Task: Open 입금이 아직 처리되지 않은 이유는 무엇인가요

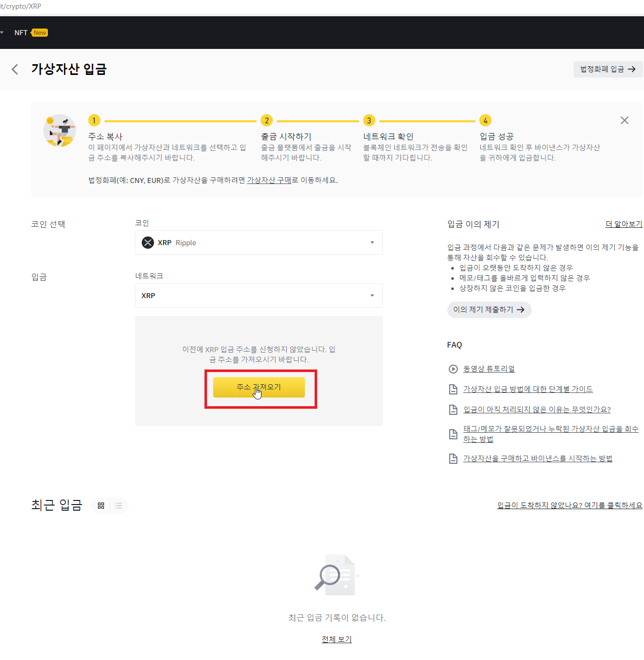Action: (x=537, y=409)
